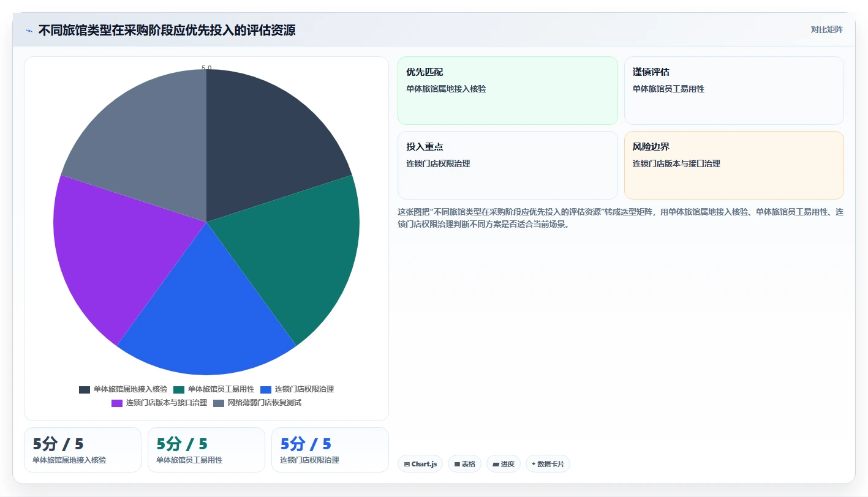Select the 谨慎评估 matrix card
868x497 pixels.
(734, 91)
